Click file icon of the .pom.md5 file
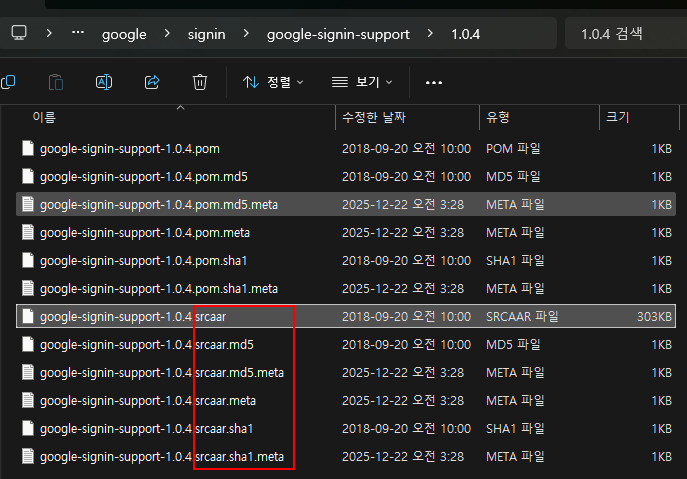 point(28,176)
